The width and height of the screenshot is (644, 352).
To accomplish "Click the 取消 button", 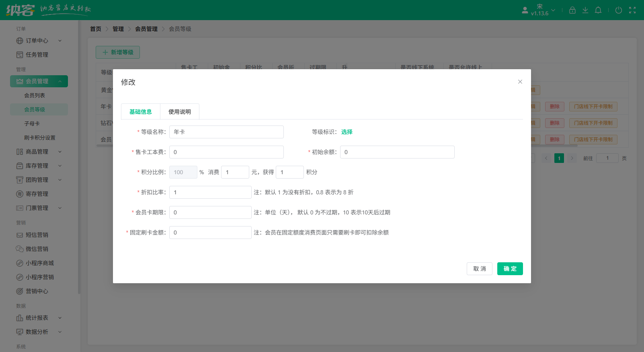I will pos(479,269).
